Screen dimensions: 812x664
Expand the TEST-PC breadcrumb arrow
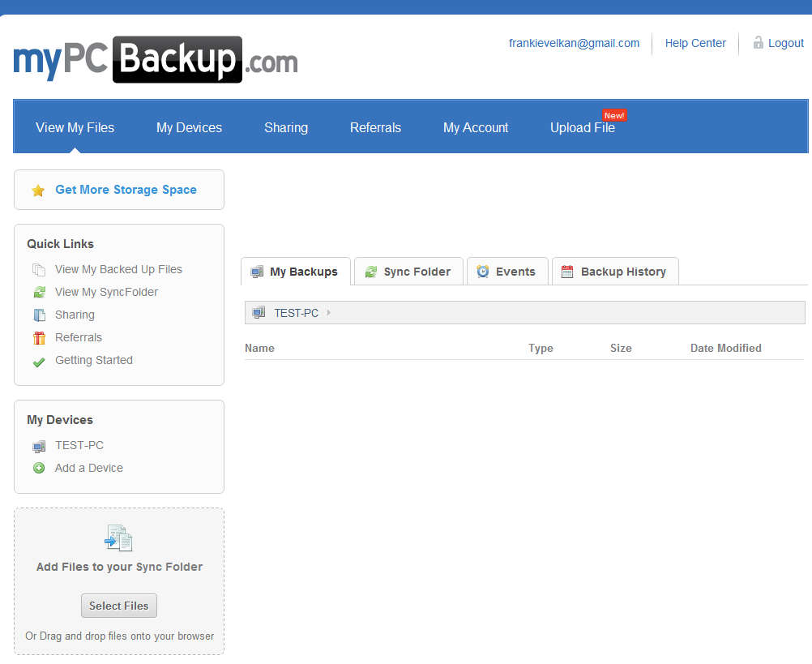[327, 313]
